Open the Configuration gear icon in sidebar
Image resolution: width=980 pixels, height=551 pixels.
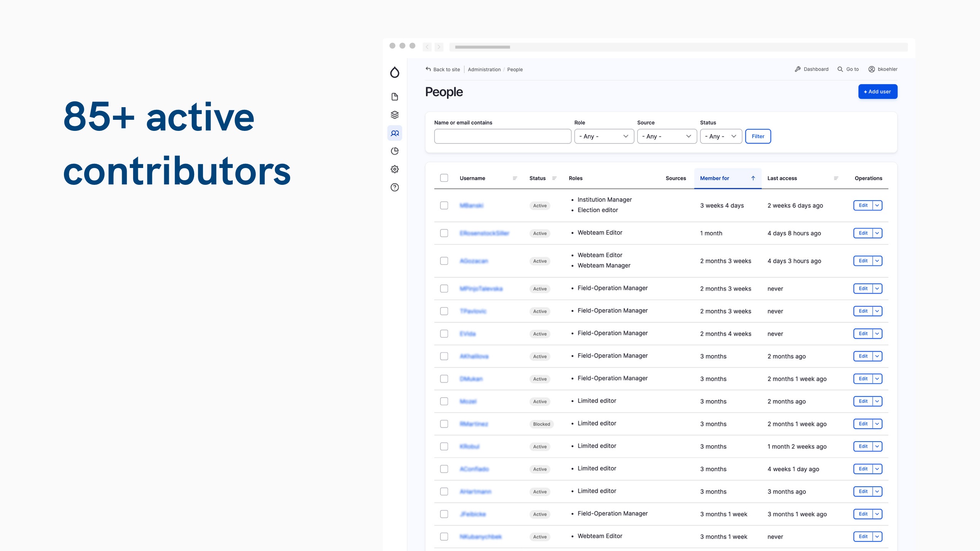pyautogui.click(x=395, y=169)
